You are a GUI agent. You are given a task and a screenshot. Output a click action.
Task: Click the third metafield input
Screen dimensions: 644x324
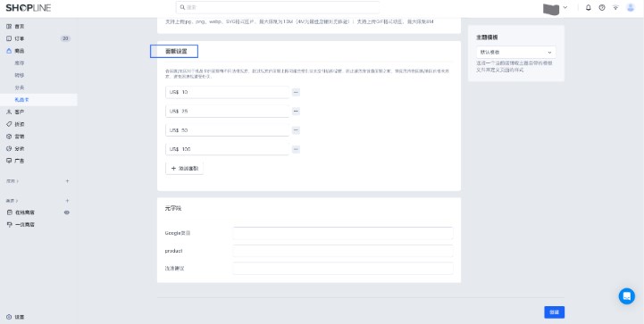point(342,269)
